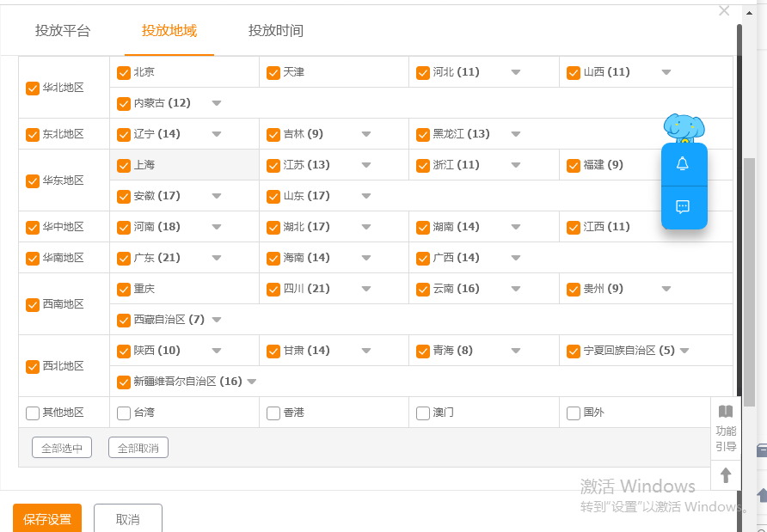Toggle the 重庆 checkbox
Screen dimensions: 767x532
123,290
